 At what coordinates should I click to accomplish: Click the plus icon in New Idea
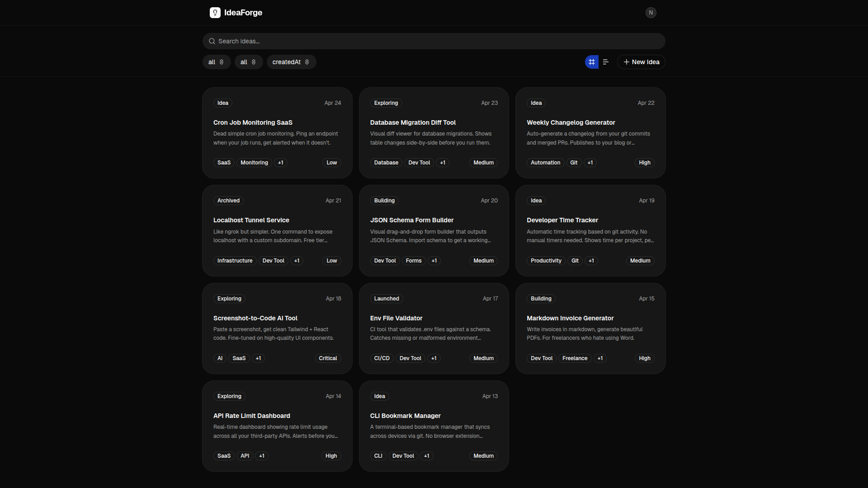pos(626,62)
